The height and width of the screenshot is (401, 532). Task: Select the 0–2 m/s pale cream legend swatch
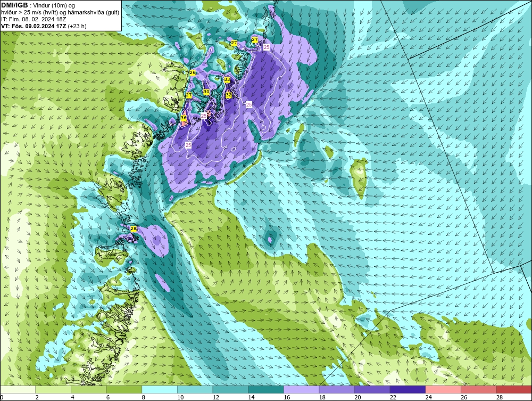[18, 389]
